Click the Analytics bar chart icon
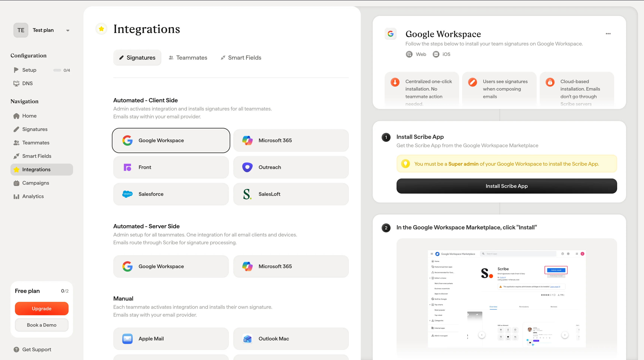644x360 pixels. pyautogui.click(x=16, y=197)
